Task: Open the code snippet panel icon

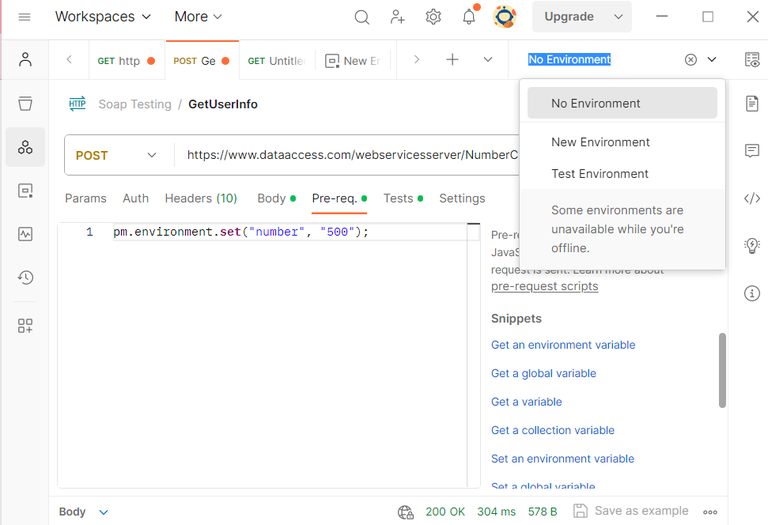Action: click(751, 198)
